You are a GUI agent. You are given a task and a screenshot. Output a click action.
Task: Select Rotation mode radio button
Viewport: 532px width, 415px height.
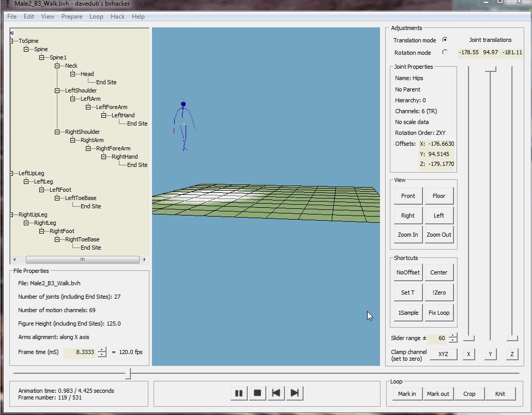click(x=445, y=52)
